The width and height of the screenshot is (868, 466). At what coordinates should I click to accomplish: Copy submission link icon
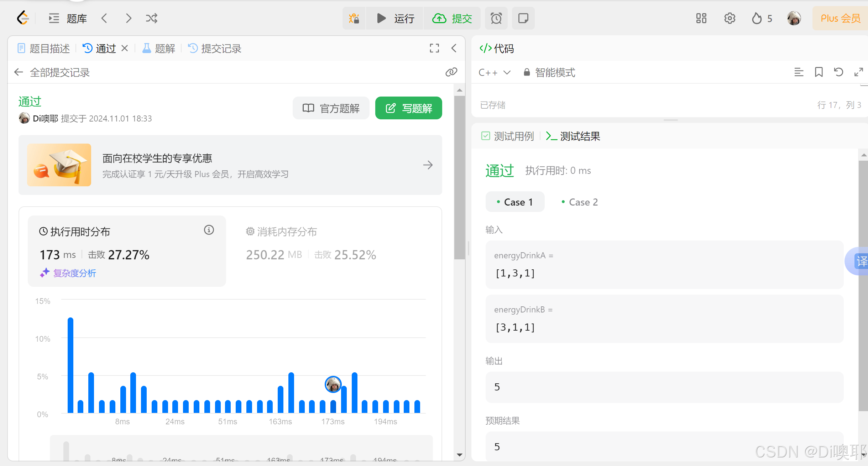point(451,72)
